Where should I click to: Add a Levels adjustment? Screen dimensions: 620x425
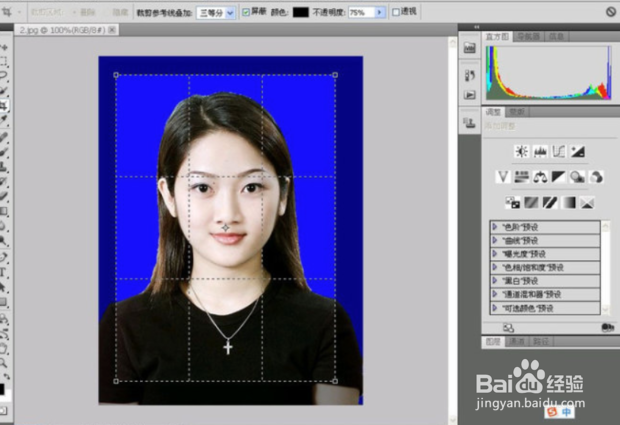pos(540,151)
